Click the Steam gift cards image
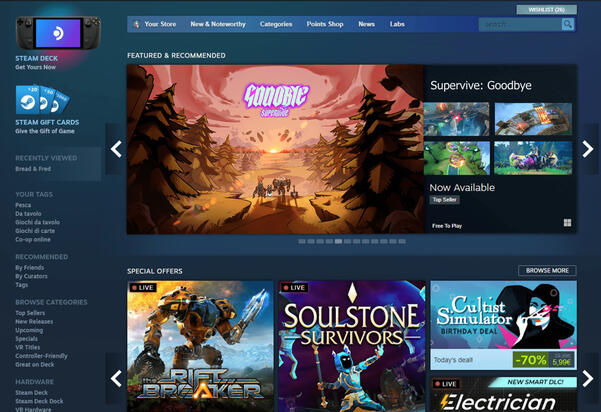This screenshot has width=601, height=412. (x=42, y=99)
